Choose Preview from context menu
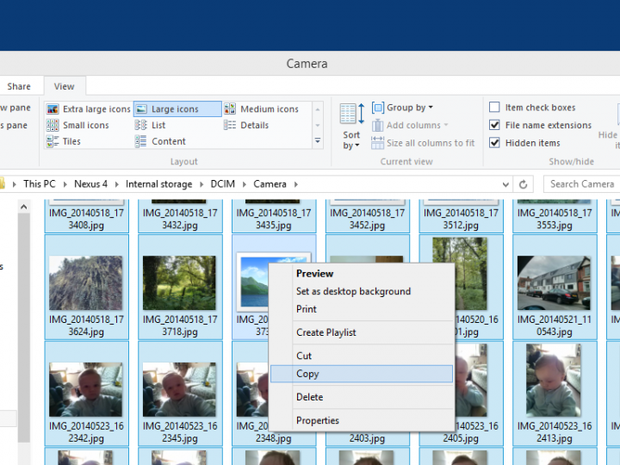This screenshot has width=620, height=465. point(362,274)
